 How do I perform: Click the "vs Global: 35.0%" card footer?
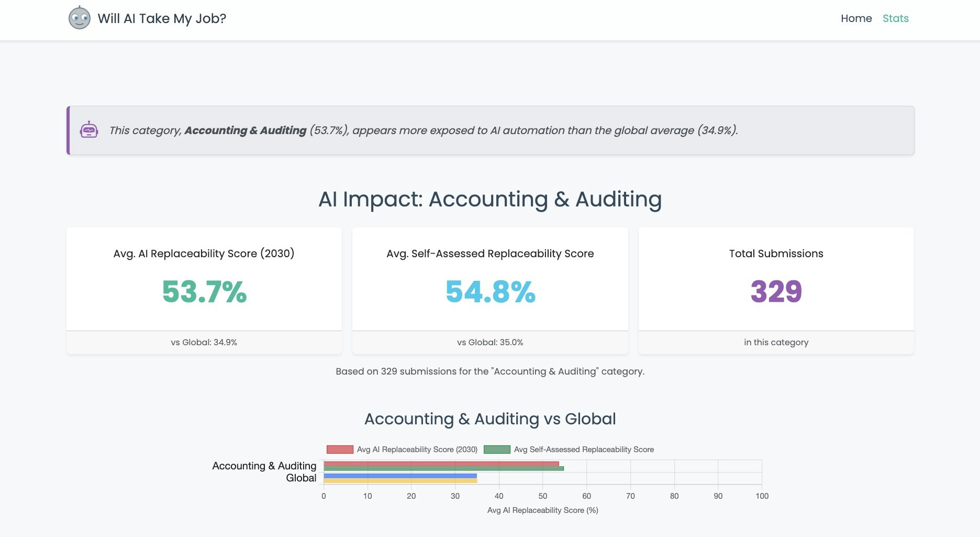490,342
